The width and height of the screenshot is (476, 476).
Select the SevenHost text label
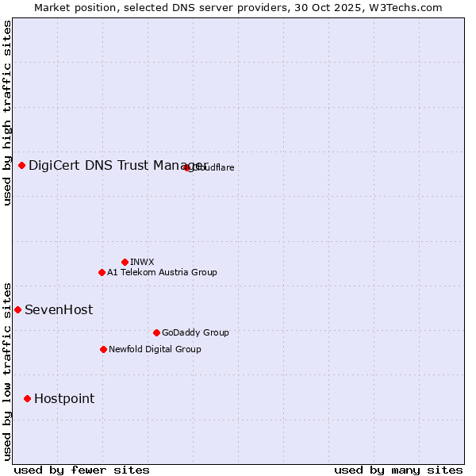[59, 309]
